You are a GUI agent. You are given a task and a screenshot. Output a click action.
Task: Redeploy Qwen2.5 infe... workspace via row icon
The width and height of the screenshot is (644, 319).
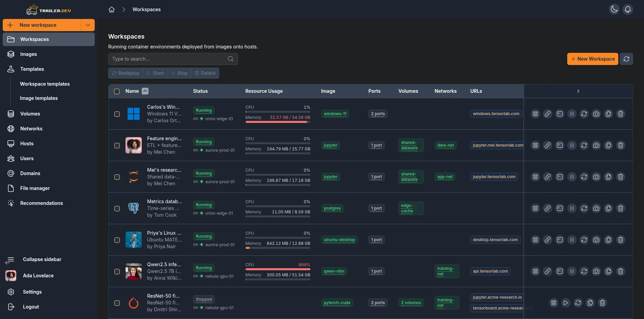click(x=584, y=271)
